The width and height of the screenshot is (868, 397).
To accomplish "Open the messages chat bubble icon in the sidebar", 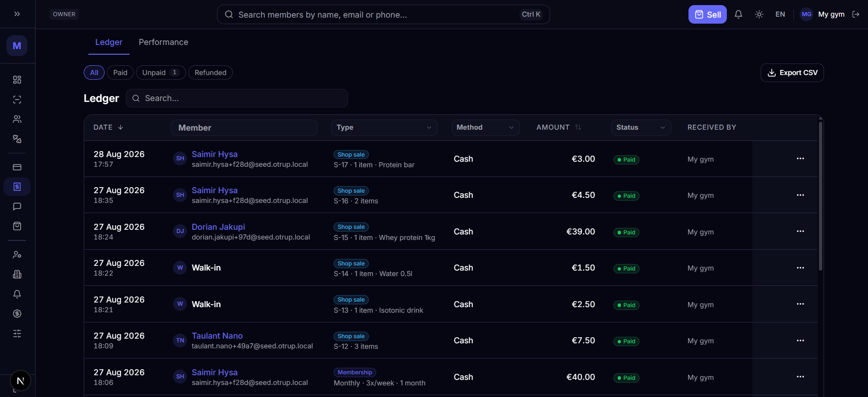I will pos(17,207).
